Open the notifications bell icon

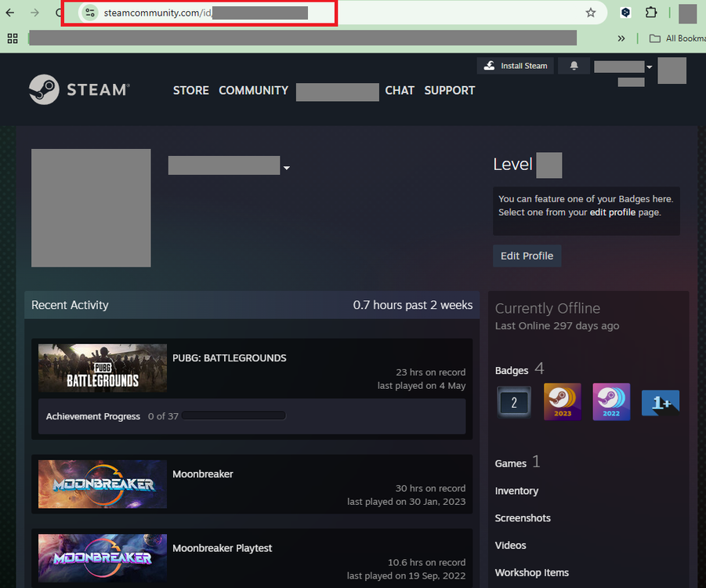coord(574,66)
